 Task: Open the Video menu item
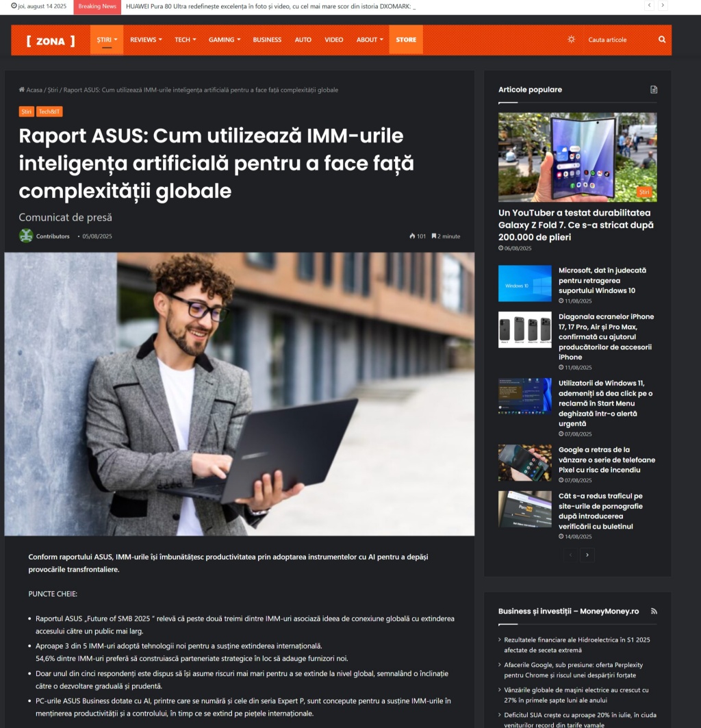[334, 40]
